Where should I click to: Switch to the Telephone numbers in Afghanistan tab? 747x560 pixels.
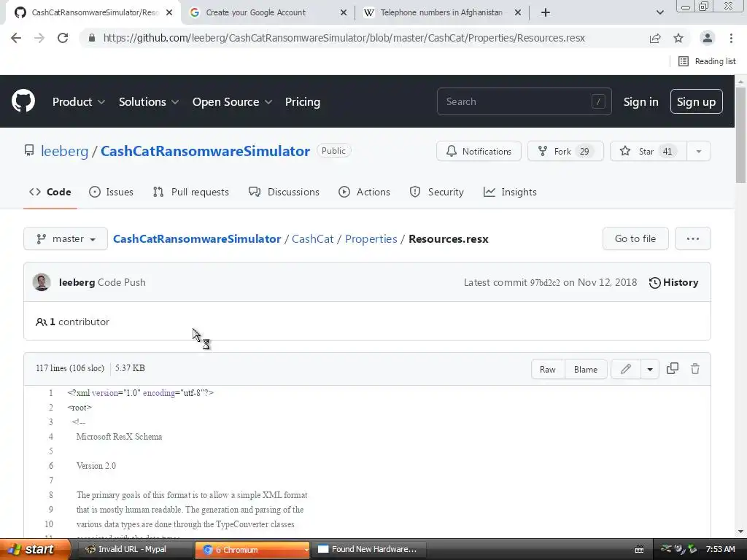[x=441, y=13]
